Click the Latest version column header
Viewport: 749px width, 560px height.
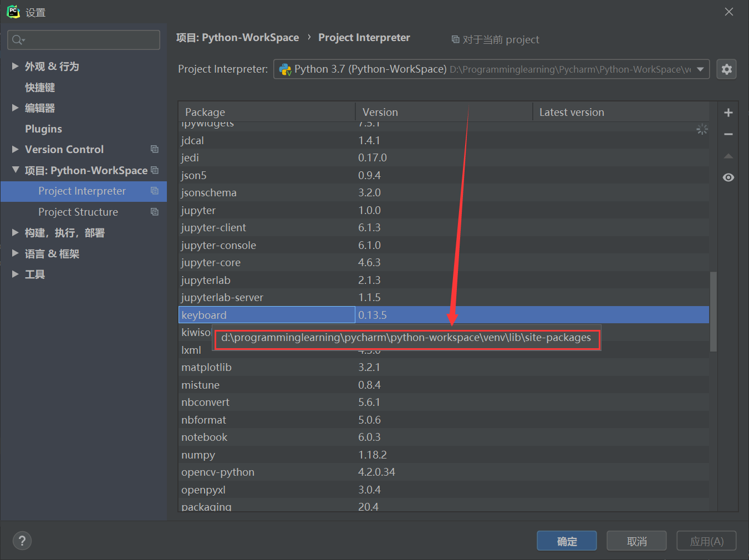pyautogui.click(x=621, y=111)
